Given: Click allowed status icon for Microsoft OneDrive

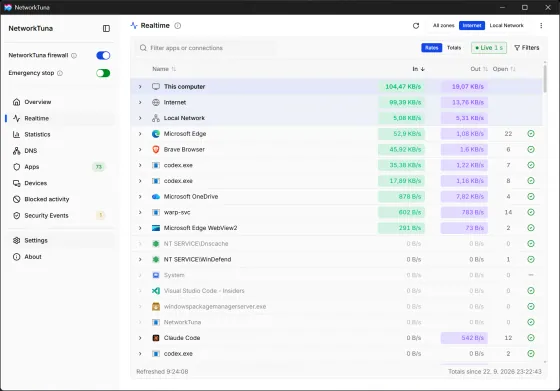Looking at the screenshot, I should pos(531,197).
